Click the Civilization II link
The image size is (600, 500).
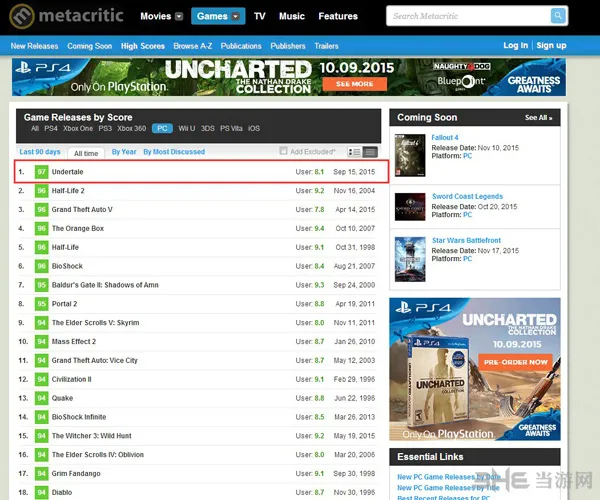click(x=72, y=379)
